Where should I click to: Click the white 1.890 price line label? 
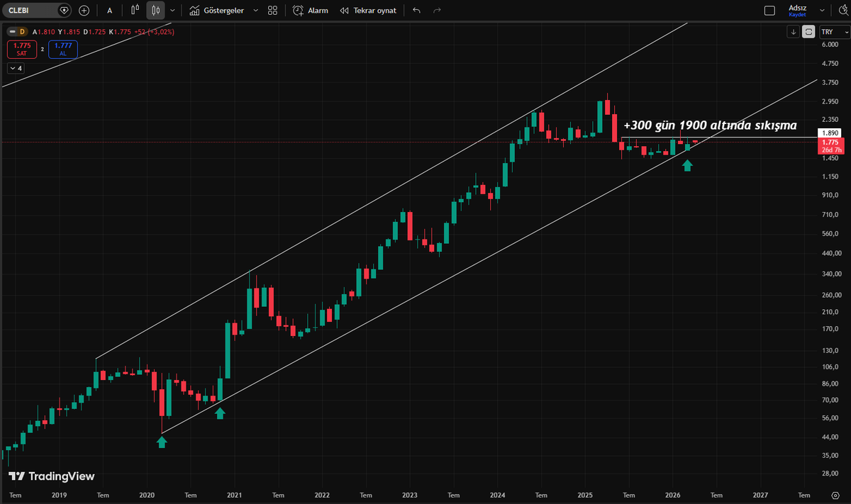pos(829,133)
